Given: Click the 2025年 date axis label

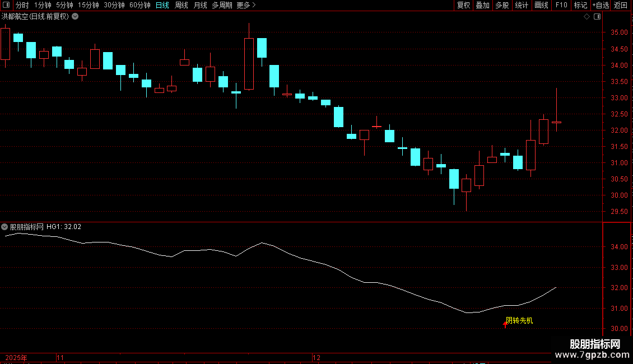Looking at the screenshot, I should click(x=16, y=357).
